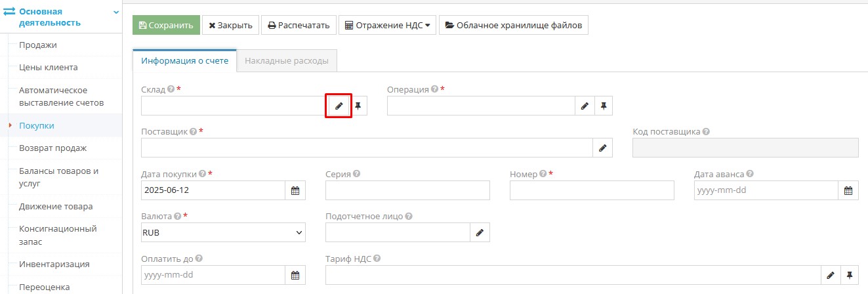Click into the Номер input field
Screen dimensions: 868x294
pyautogui.click(x=591, y=190)
